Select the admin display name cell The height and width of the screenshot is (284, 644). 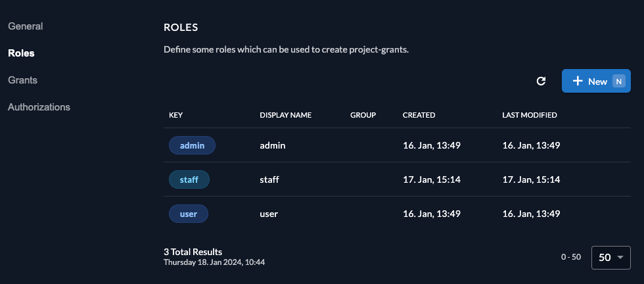[x=273, y=145]
